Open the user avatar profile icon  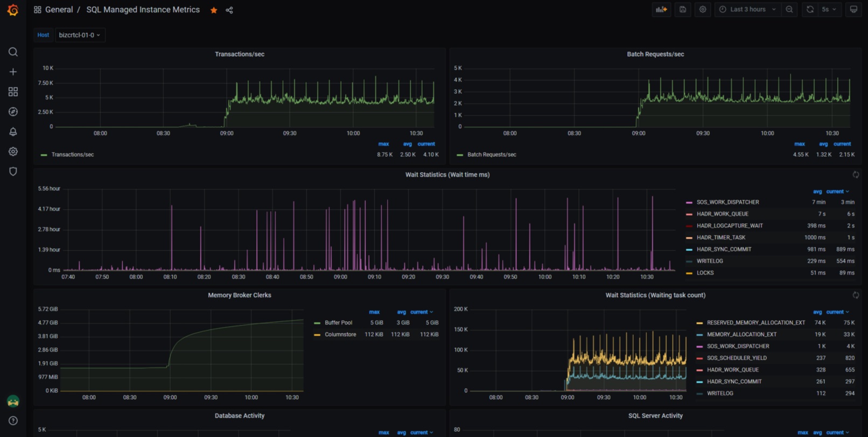[13, 401]
